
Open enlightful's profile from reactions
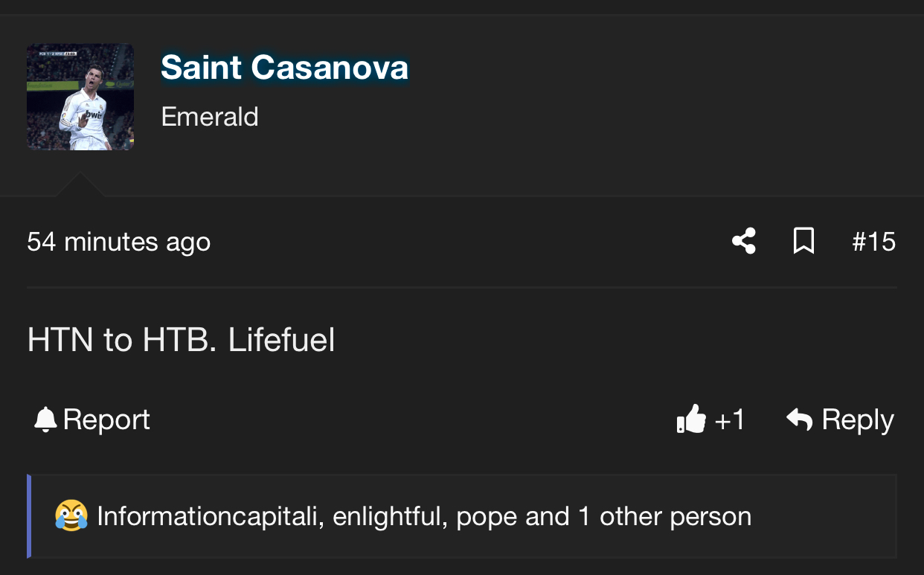tap(390, 516)
